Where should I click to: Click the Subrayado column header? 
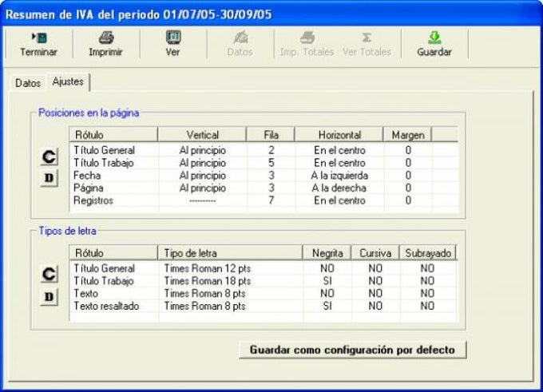point(428,253)
